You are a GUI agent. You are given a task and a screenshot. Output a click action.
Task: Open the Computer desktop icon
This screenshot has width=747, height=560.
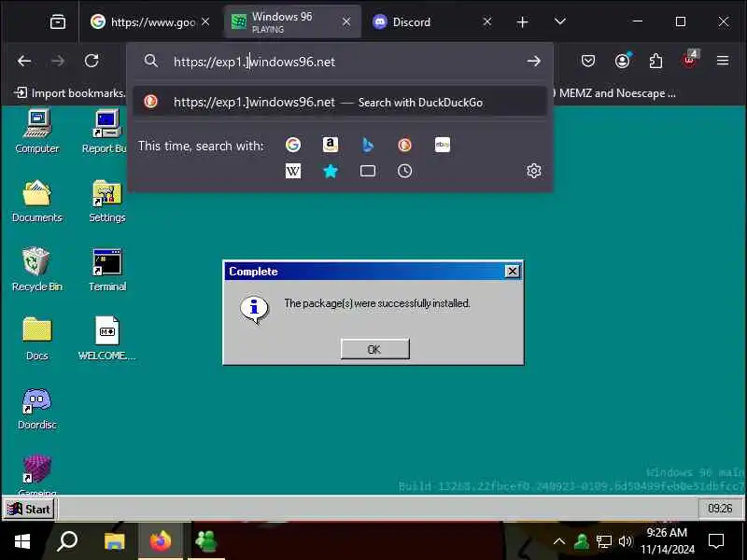[36, 132]
